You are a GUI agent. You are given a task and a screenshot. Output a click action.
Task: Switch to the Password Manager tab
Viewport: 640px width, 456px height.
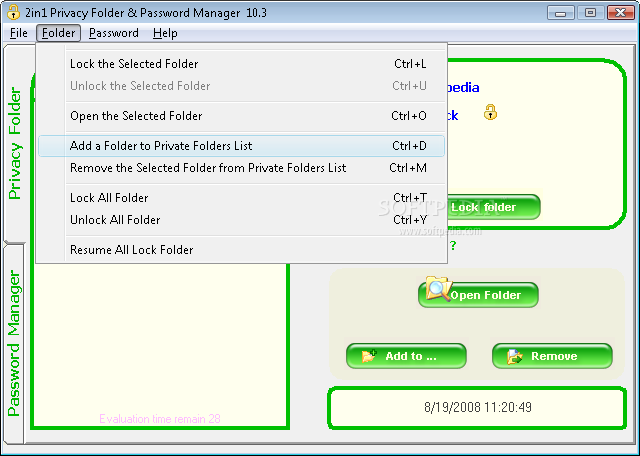click(14, 343)
